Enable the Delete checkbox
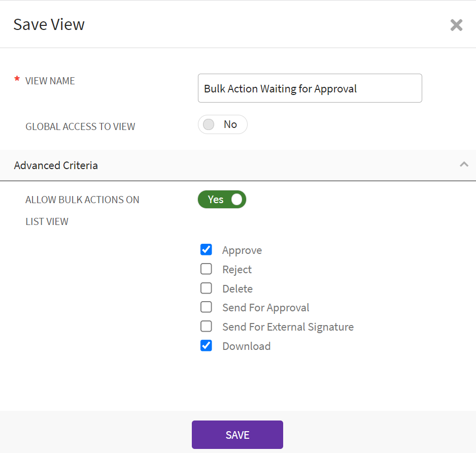The height and width of the screenshot is (453, 476). coord(206,288)
